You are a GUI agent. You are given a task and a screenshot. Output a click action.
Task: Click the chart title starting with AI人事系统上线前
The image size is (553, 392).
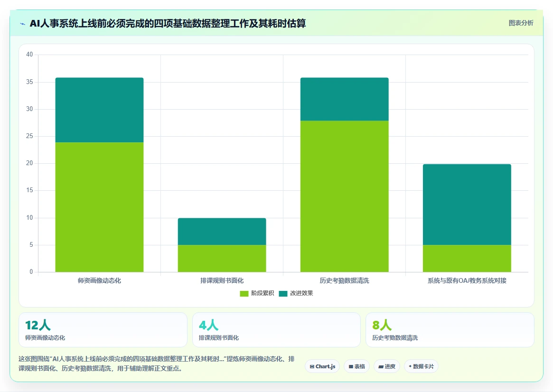pyautogui.click(x=168, y=24)
